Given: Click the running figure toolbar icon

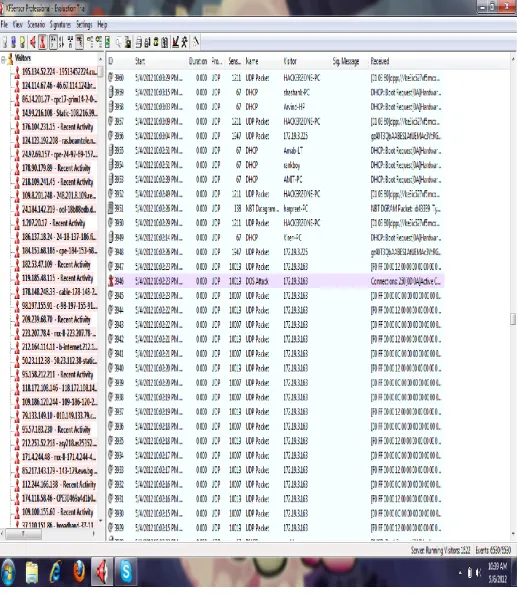Looking at the screenshot, I should pyautogui.click(x=184, y=42).
